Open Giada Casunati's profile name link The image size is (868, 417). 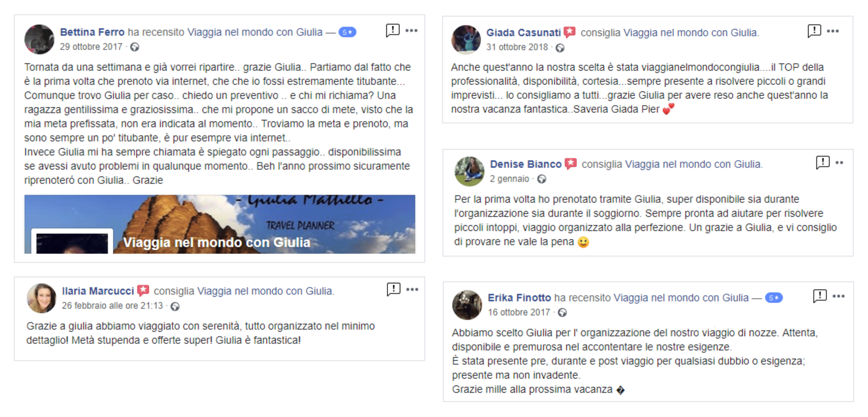[x=523, y=33]
